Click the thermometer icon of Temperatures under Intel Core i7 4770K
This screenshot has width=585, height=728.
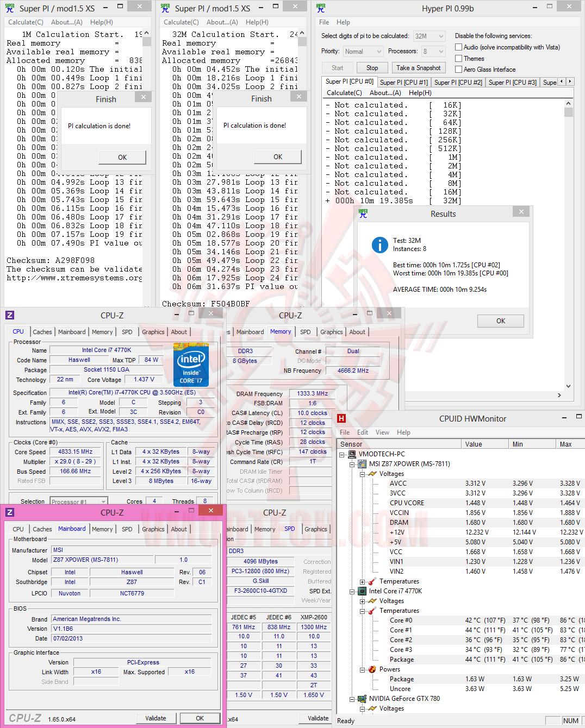point(372,611)
